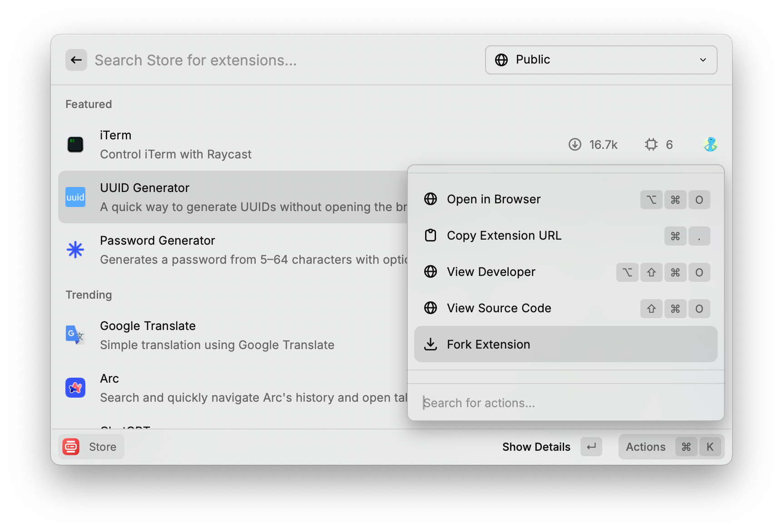The image size is (783, 532).
Task: Click the globe icon beside Open in Browser
Action: [431, 199]
